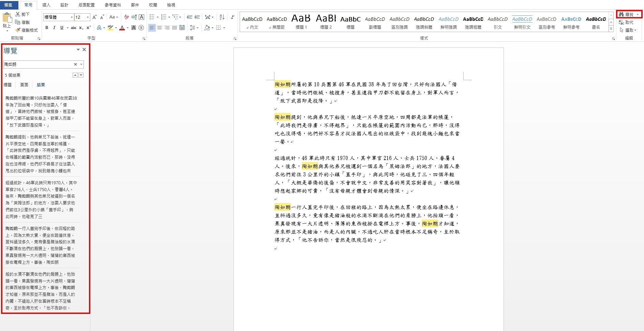Click the decrease indent icon
The height and width of the screenshot is (331, 644).
[190, 17]
